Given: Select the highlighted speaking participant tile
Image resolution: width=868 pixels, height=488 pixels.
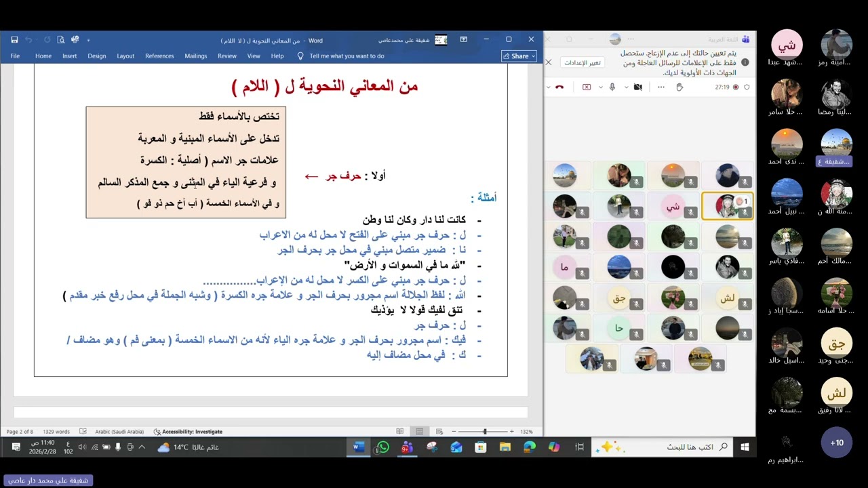Looking at the screenshot, I should click(x=727, y=206).
